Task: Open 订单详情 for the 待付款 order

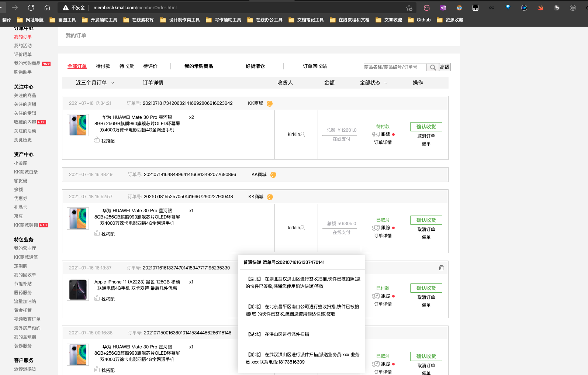Action: tap(383, 142)
